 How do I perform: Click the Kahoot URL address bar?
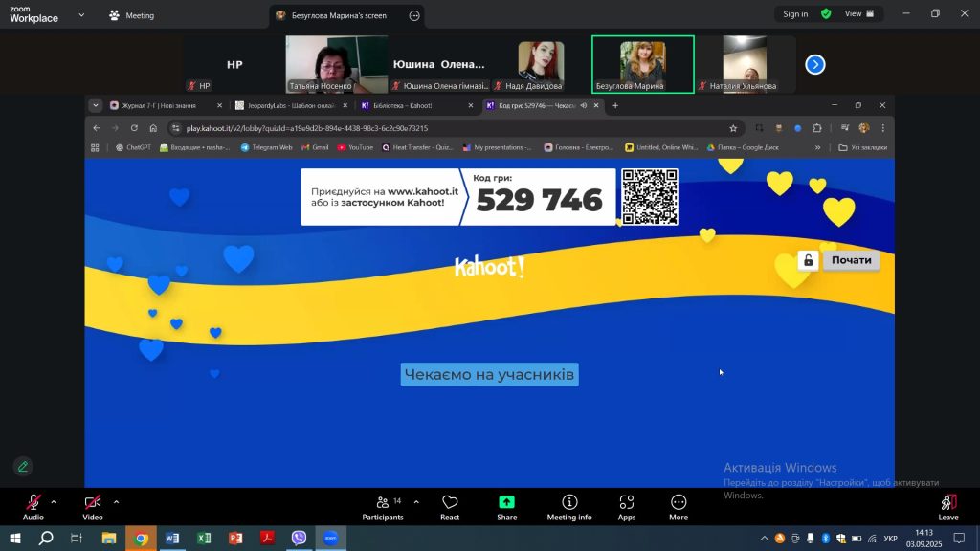point(455,128)
